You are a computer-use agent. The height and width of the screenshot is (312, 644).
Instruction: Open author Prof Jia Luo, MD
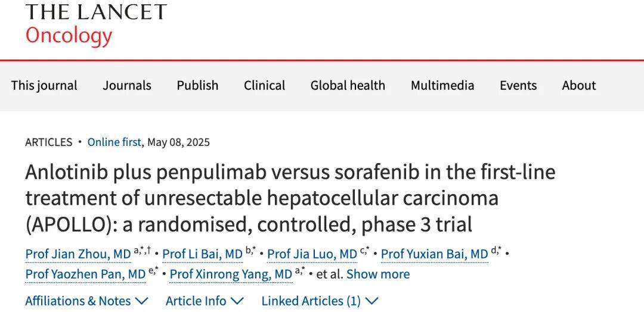tap(312, 254)
